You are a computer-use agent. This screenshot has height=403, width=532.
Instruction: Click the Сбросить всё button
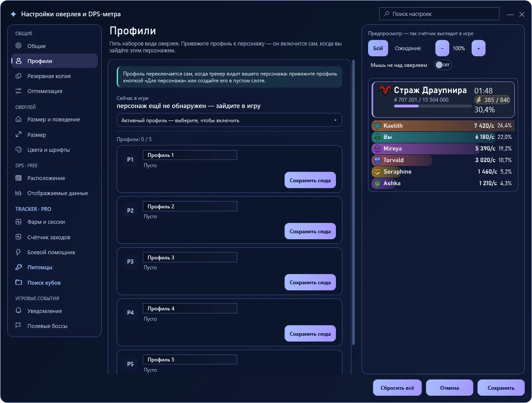click(397, 388)
